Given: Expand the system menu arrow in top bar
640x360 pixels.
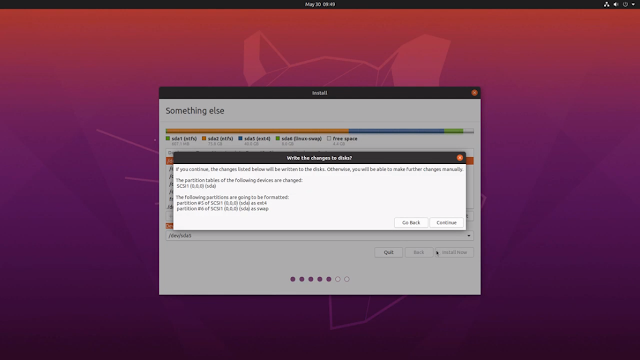Looking at the screenshot, I should coord(633,4).
